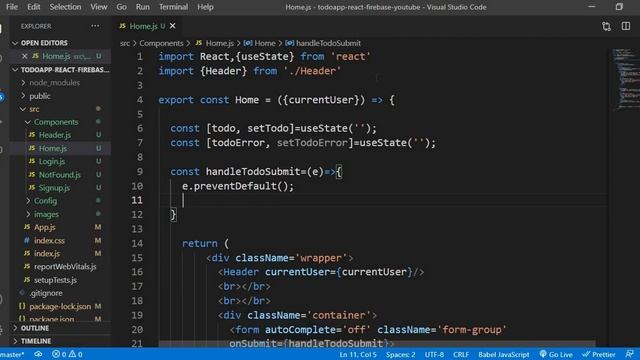Open .gitignore in the file tree
The width and height of the screenshot is (640, 360).
click(46, 293)
